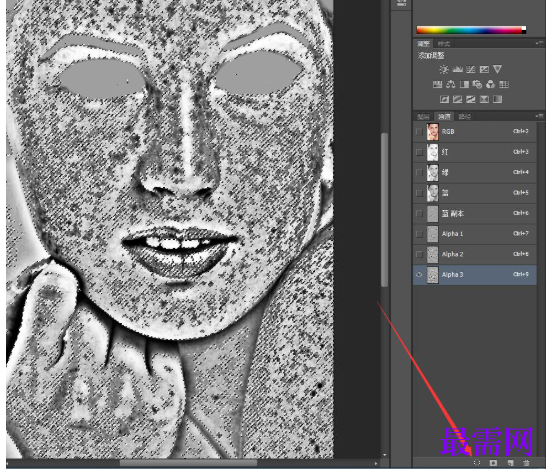
Task: Toggle visibility of the 绿 channel
Action: pos(419,172)
